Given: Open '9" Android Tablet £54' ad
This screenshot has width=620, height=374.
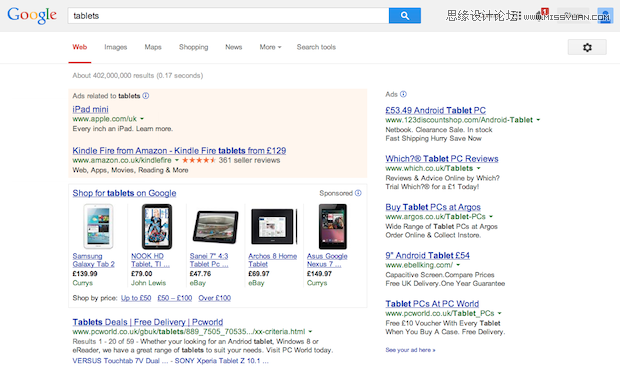Looking at the screenshot, I should (427, 255).
